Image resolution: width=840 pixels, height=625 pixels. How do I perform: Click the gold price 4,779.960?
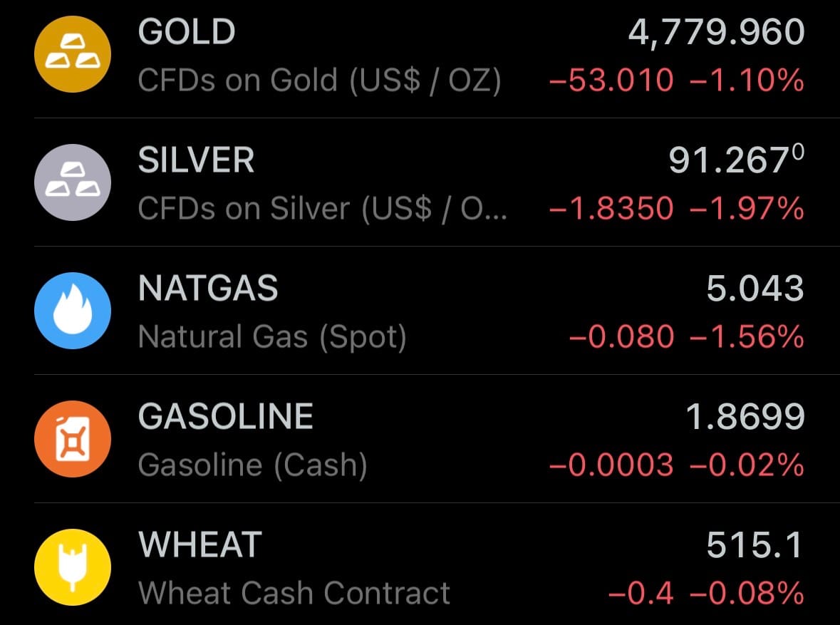pos(716,33)
